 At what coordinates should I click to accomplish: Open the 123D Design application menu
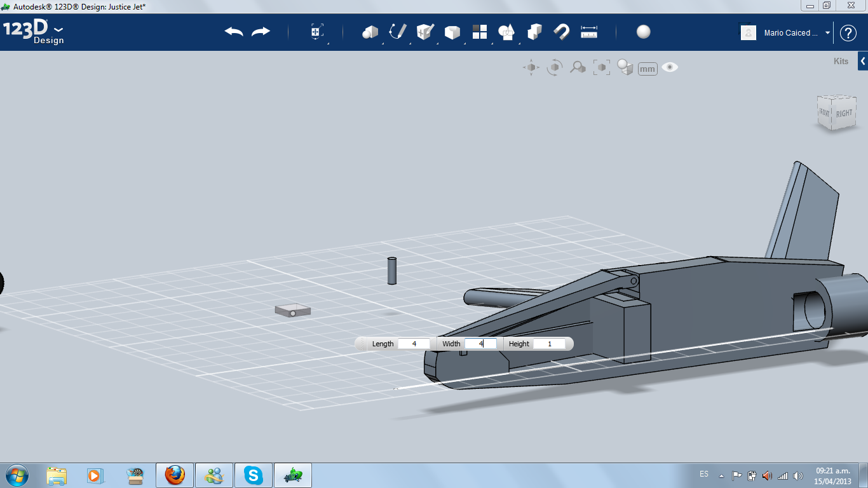(34, 32)
